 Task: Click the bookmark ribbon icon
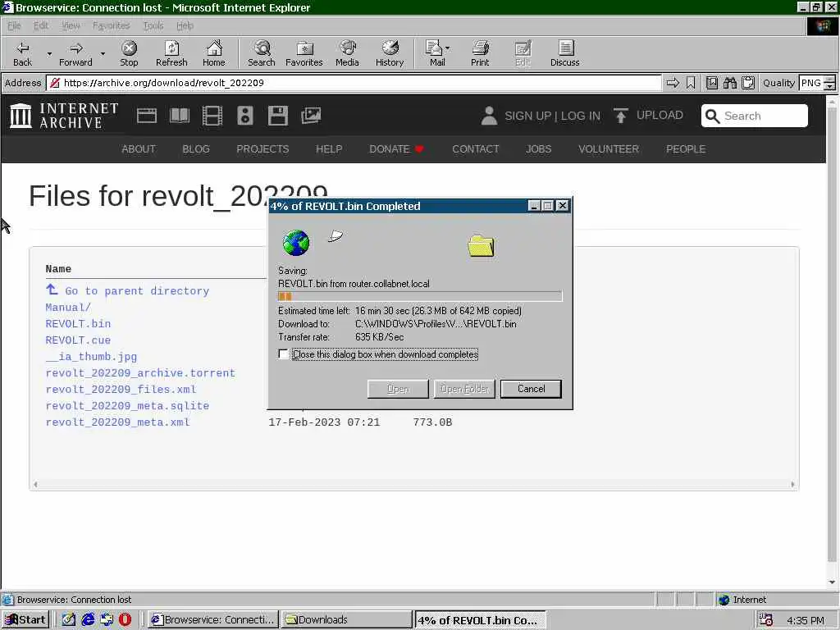click(x=691, y=83)
